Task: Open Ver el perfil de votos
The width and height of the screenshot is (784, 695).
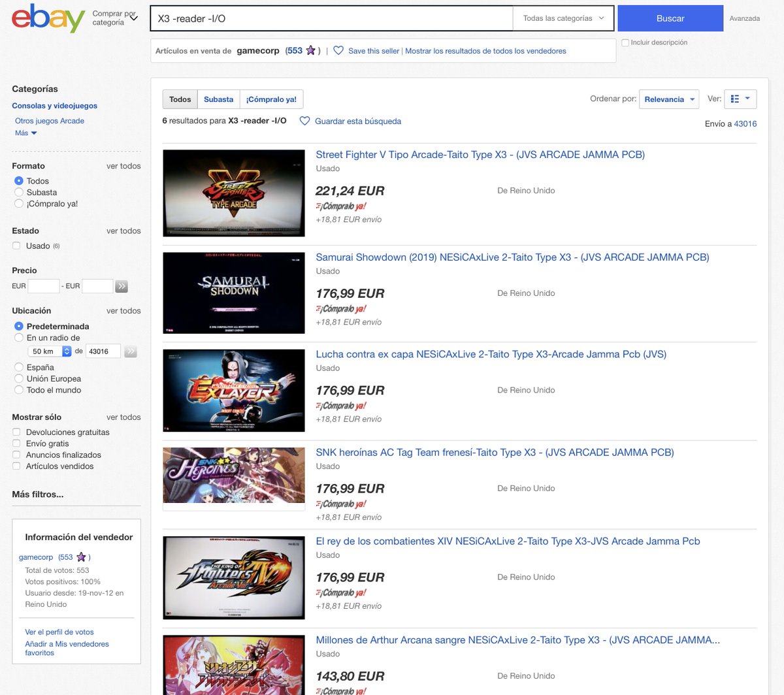Action: (x=59, y=632)
